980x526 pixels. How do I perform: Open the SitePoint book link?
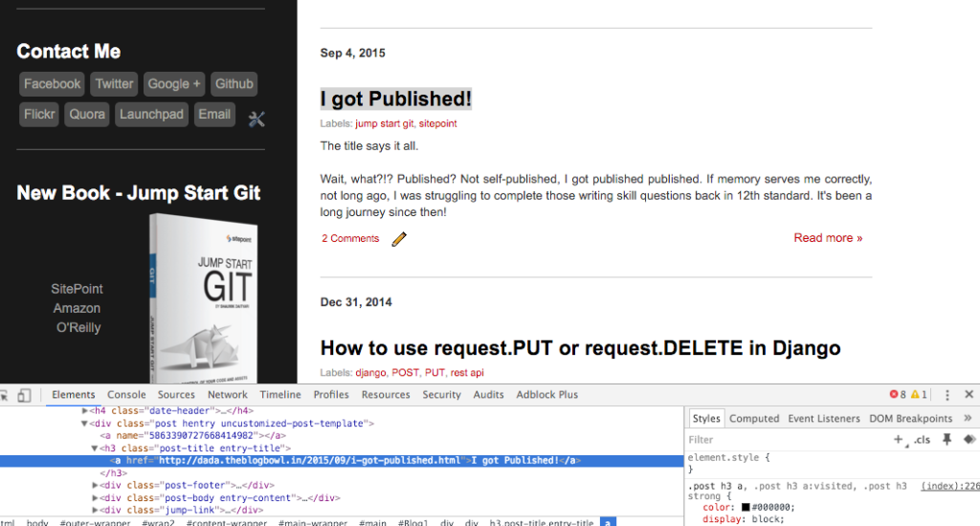click(77, 289)
